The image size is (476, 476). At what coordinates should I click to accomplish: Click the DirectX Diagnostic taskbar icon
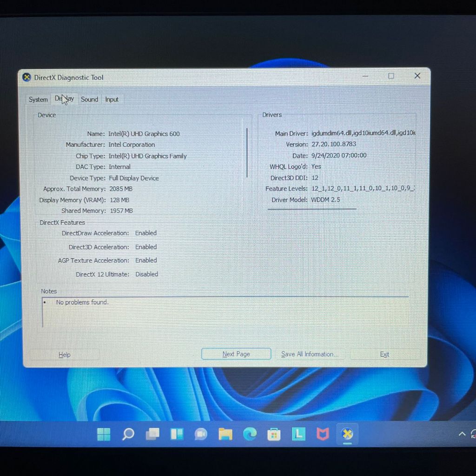coord(347,434)
